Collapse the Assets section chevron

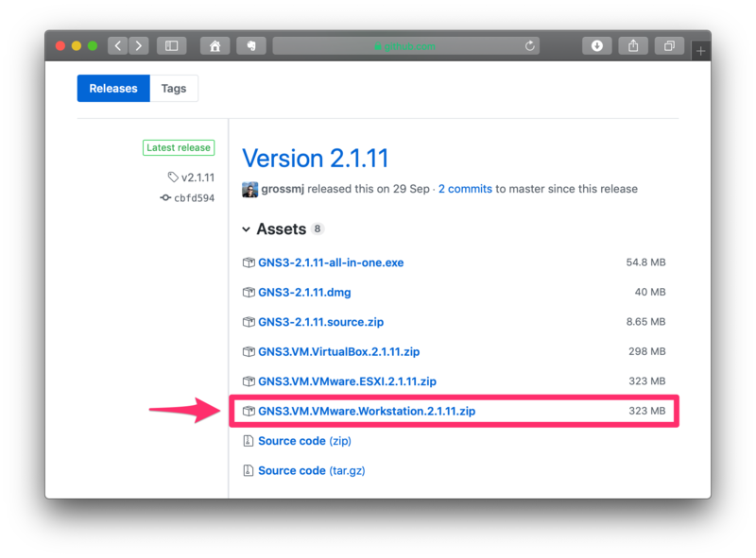coord(246,229)
